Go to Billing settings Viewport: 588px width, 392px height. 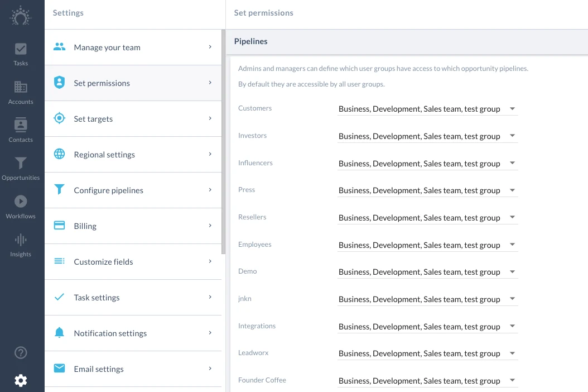click(x=133, y=226)
